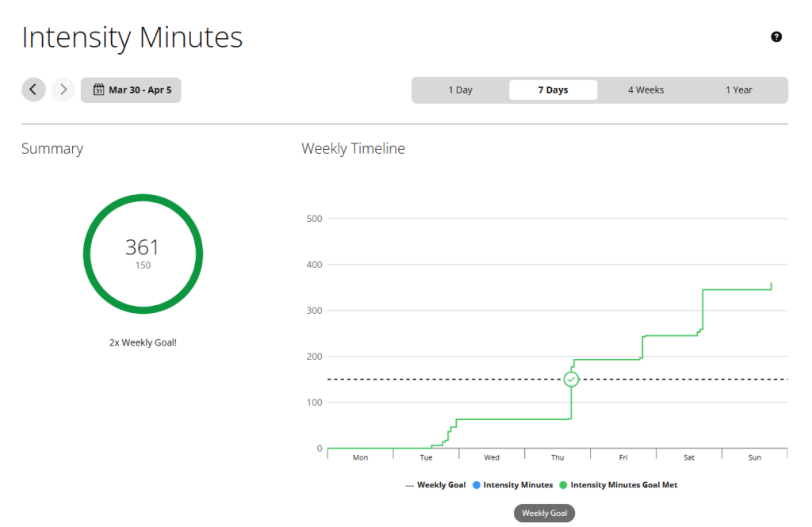The width and height of the screenshot is (812, 527).
Task: Click the 2x Weekly Goal label
Action: (x=143, y=342)
